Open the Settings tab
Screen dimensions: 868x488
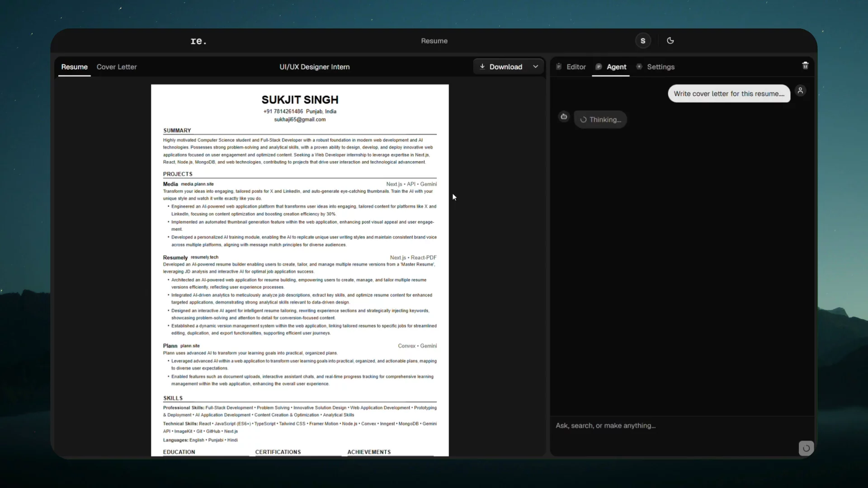click(x=655, y=67)
